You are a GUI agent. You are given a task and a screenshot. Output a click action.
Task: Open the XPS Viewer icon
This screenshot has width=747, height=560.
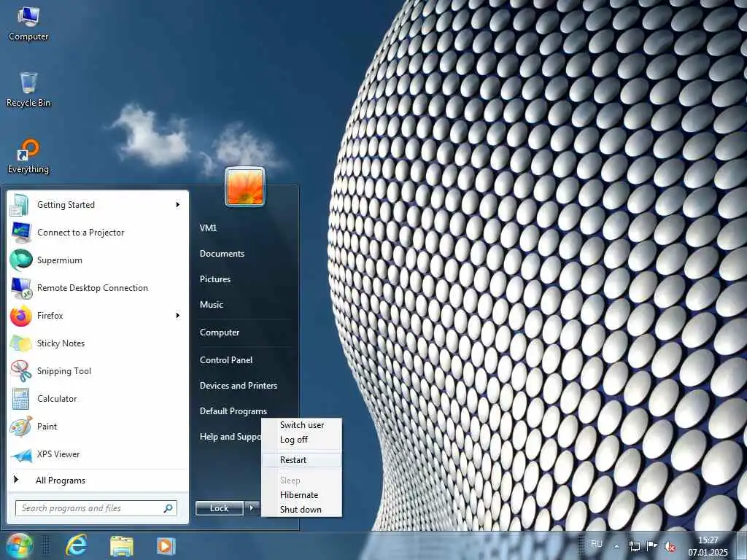coord(20,454)
